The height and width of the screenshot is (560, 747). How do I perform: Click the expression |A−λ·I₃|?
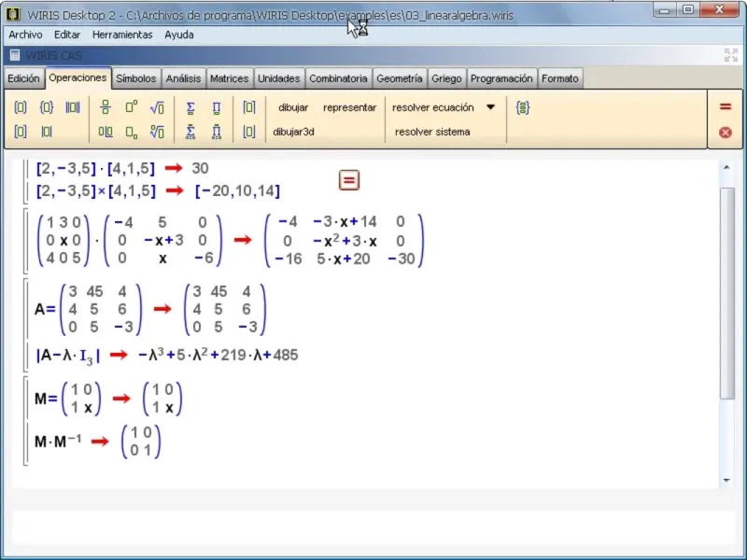(x=68, y=356)
